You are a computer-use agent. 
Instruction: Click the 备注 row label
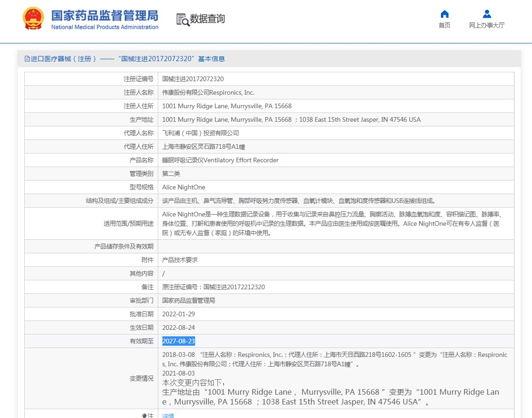[x=147, y=287]
